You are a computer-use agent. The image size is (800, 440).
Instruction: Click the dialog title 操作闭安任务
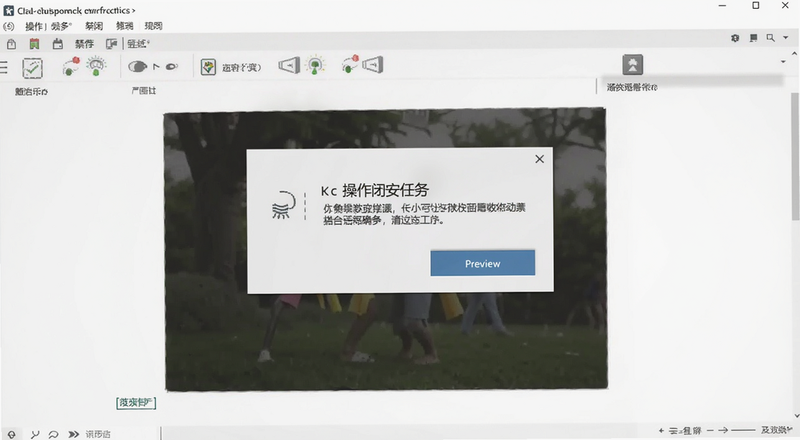pos(385,190)
